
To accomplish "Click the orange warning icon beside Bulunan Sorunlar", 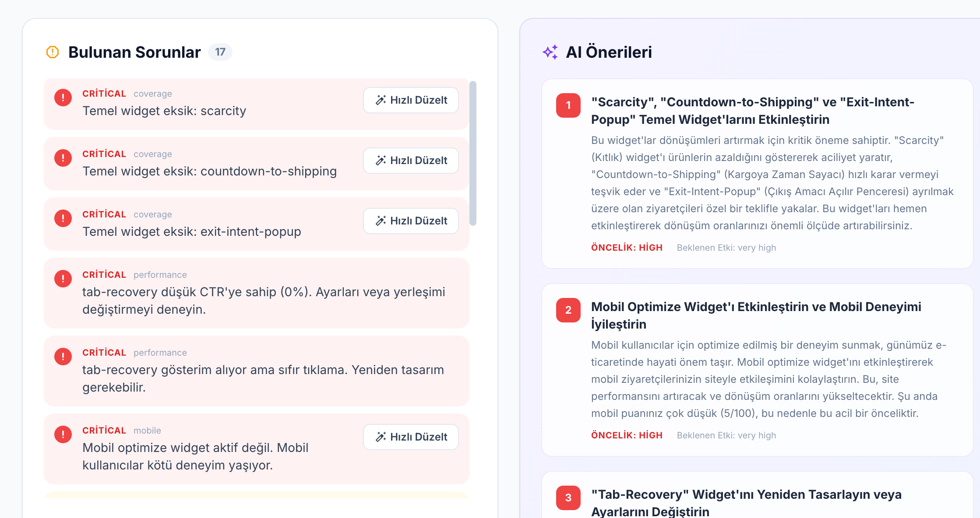I will pos(53,52).
